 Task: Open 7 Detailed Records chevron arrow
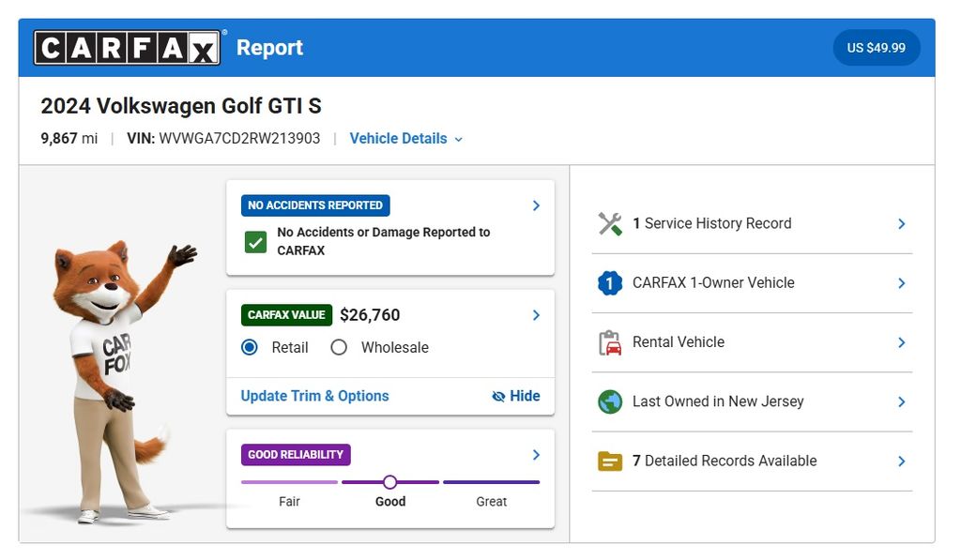point(902,462)
